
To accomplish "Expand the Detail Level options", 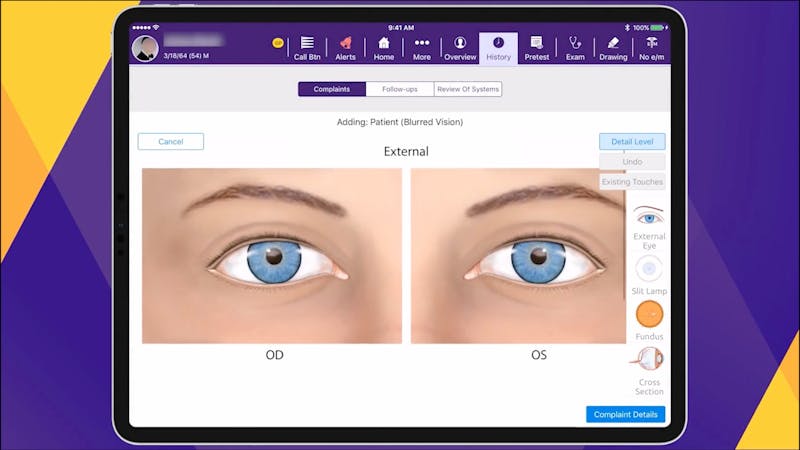I will [632, 142].
